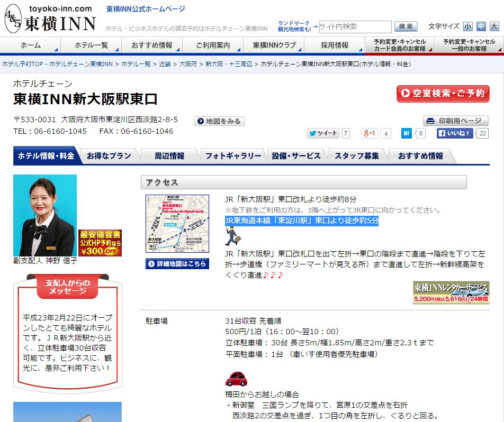Click the Facebook いいね! button
The width and height of the screenshot is (504, 422).
(x=455, y=133)
